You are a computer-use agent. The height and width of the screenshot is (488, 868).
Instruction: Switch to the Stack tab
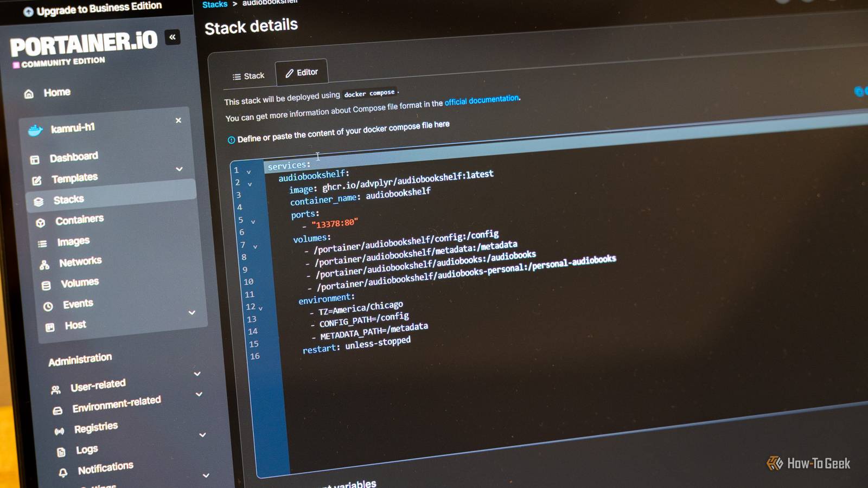pyautogui.click(x=248, y=76)
